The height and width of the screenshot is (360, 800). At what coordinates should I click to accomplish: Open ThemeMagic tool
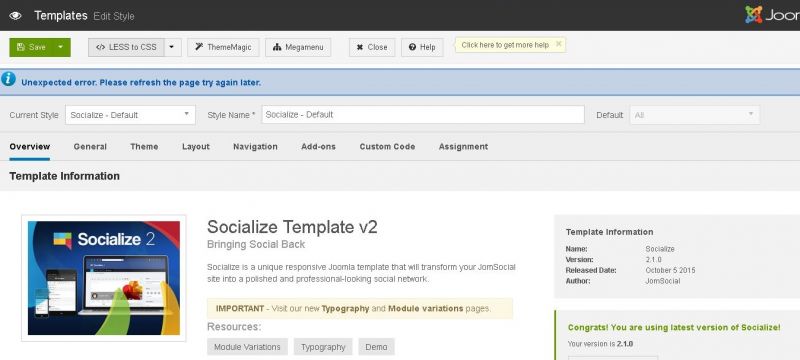click(x=223, y=47)
